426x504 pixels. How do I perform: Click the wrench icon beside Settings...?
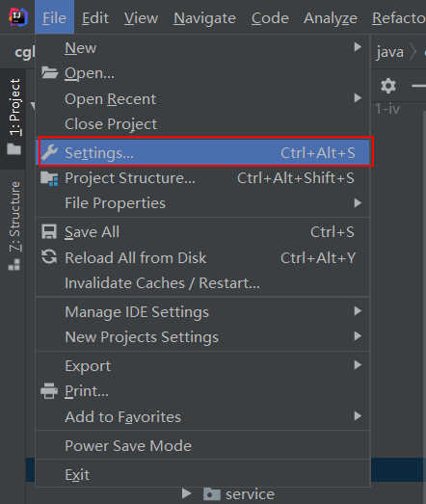pyautogui.click(x=49, y=152)
